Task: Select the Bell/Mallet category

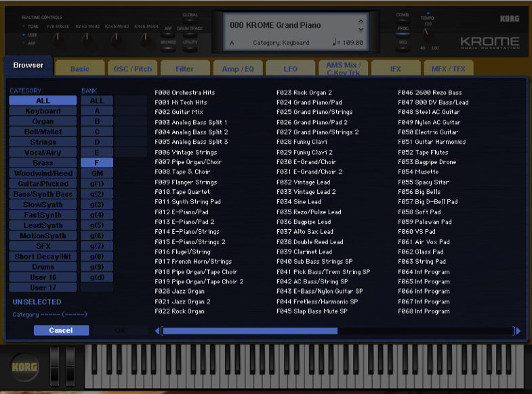Action: 43,132
